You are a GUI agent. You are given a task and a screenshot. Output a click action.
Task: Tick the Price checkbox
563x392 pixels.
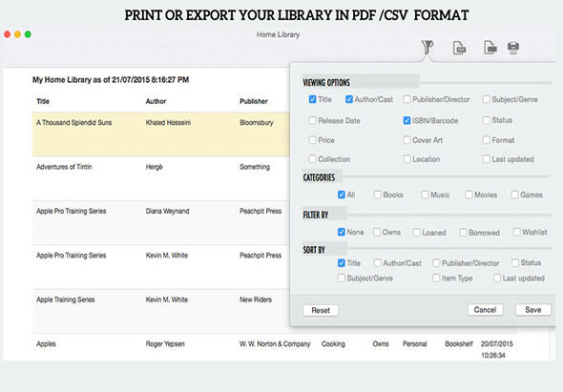[312, 139]
